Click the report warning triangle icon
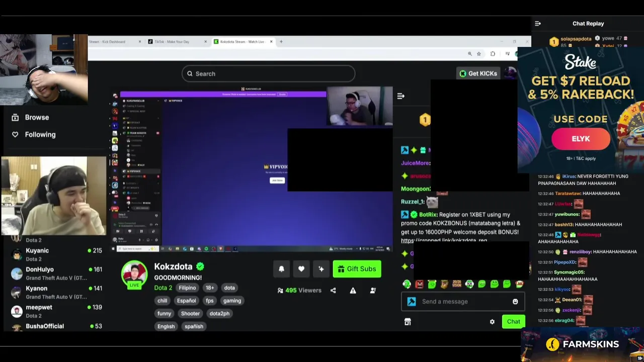Viewport: 644px width, 362px height. [x=353, y=290]
